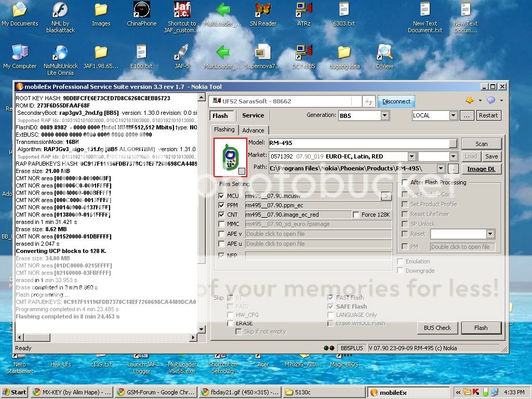Click the green phone model picture

point(230,157)
